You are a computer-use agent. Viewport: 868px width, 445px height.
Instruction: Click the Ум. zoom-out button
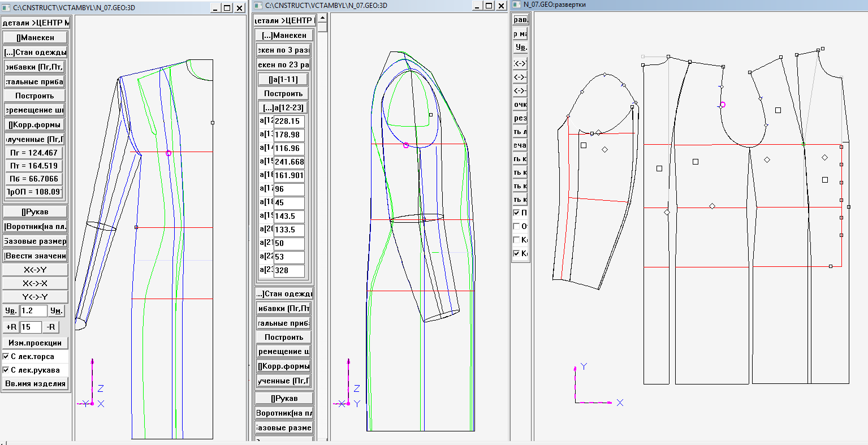coord(56,311)
